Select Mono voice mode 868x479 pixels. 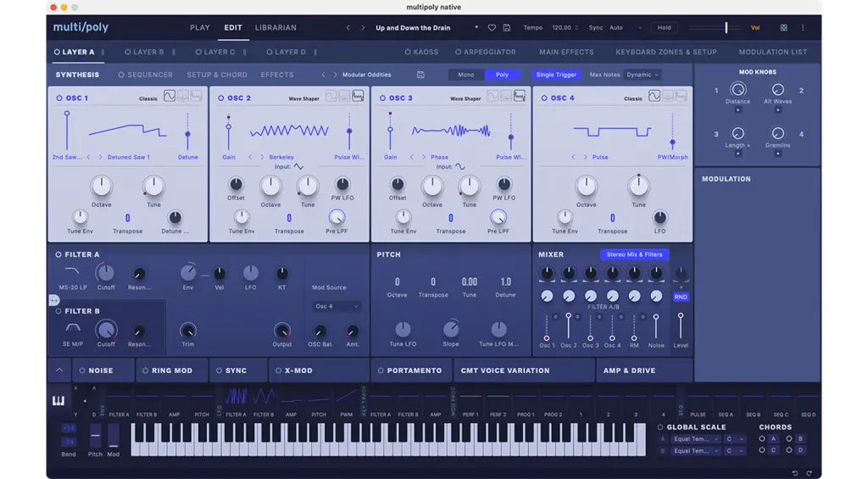point(466,75)
